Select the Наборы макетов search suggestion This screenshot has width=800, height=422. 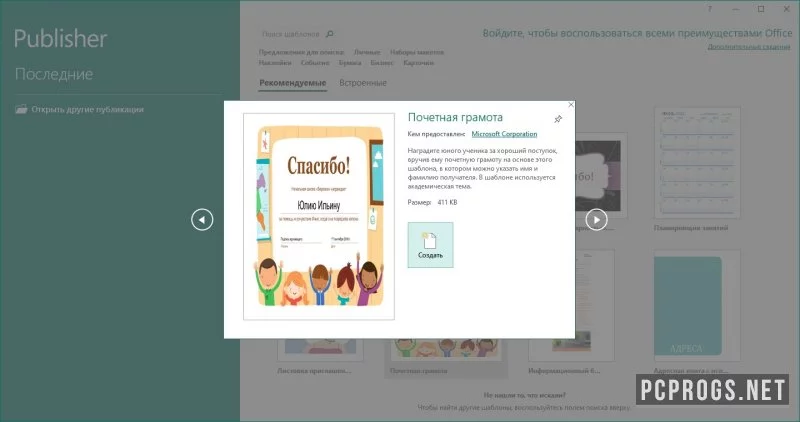[417, 52]
